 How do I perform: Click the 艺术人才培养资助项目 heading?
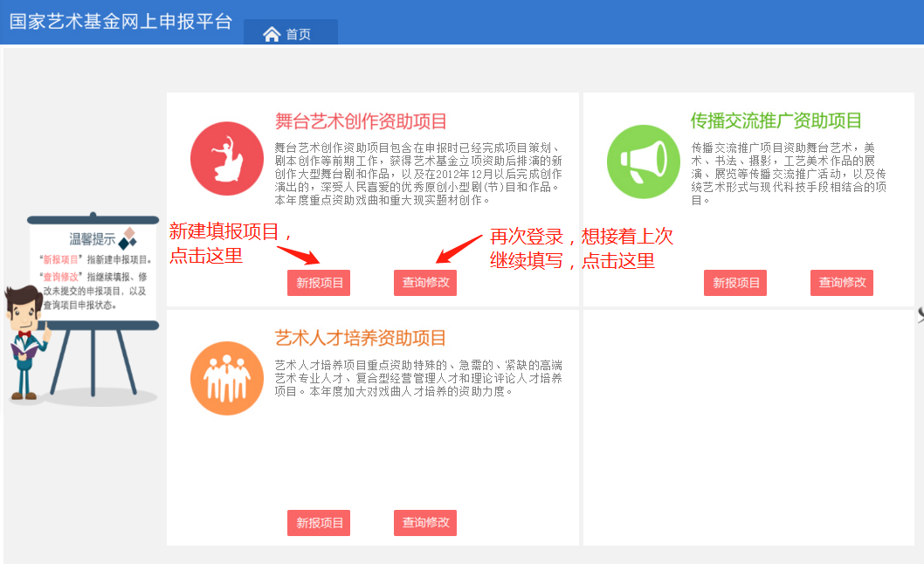click(x=360, y=338)
